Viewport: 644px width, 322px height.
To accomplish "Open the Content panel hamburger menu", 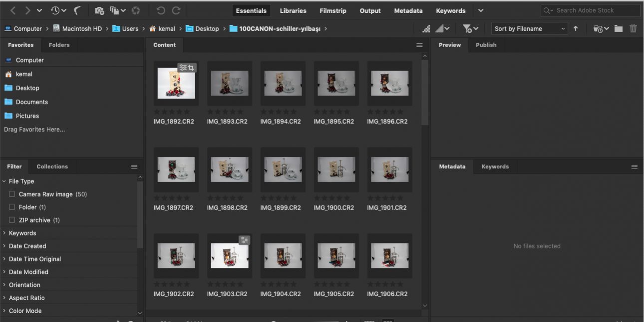I will click(x=419, y=45).
